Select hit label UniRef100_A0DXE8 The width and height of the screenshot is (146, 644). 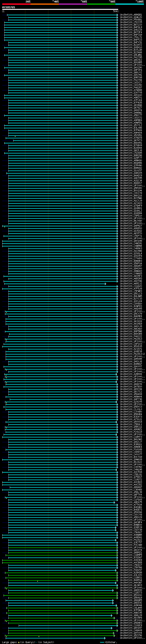tap(131, 560)
